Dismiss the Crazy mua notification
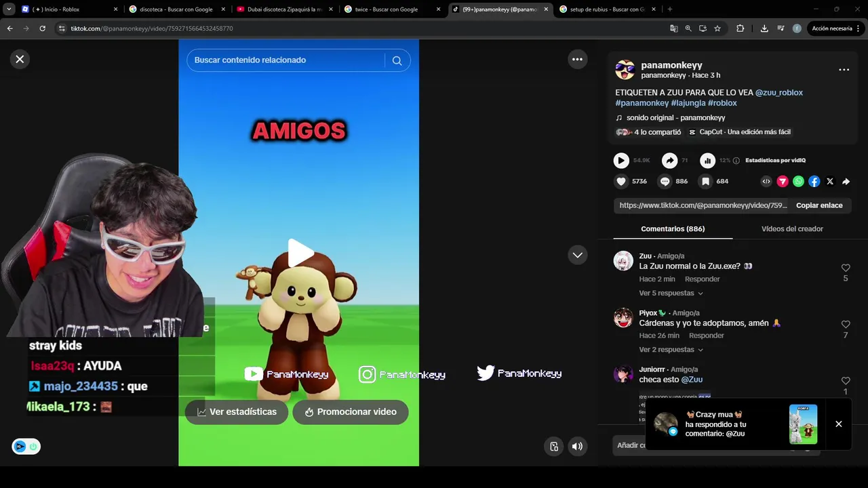The height and width of the screenshot is (488, 868). click(x=838, y=424)
